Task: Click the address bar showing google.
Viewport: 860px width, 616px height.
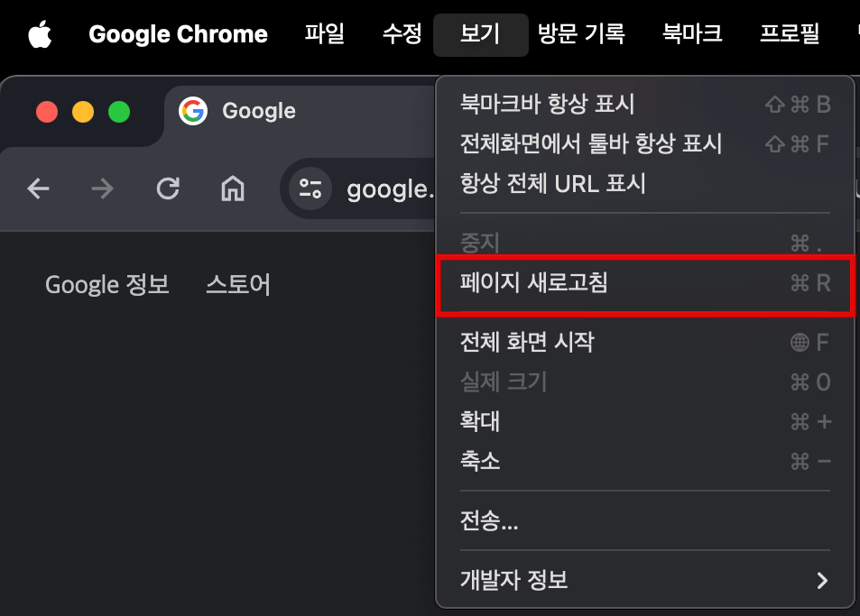Action: click(357, 189)
